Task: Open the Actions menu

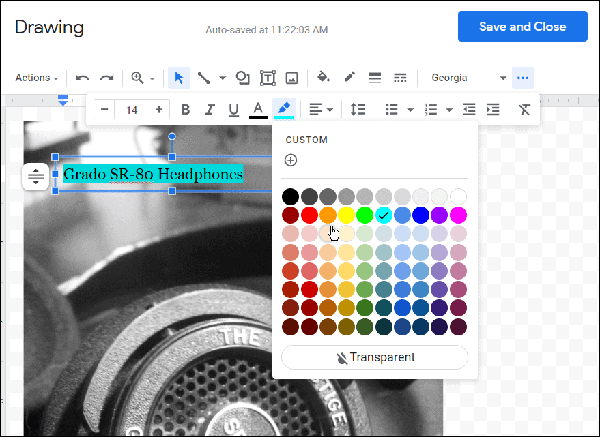Action: (x=36, y=78)
